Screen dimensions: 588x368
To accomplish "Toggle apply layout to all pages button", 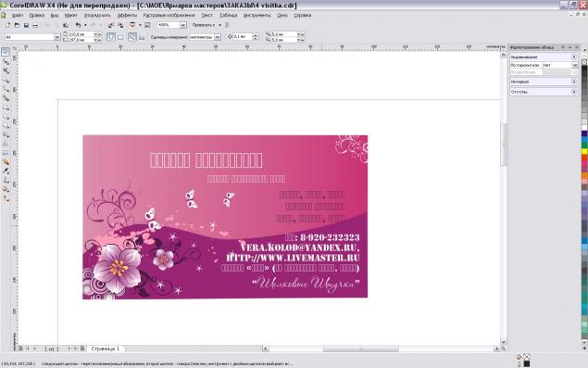I will click(x=132, y=37).
